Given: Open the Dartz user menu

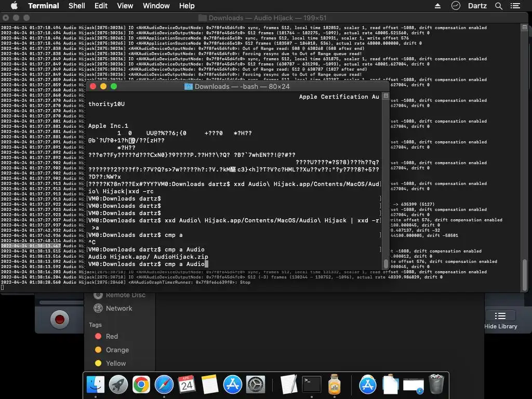Looking at the screenshot, I should click(x=477, y=6).
